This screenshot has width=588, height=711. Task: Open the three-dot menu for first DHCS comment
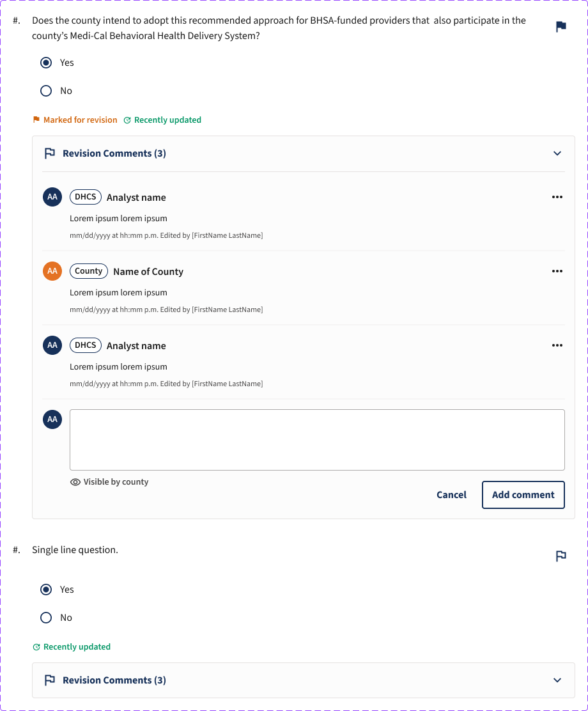(557, 197)
